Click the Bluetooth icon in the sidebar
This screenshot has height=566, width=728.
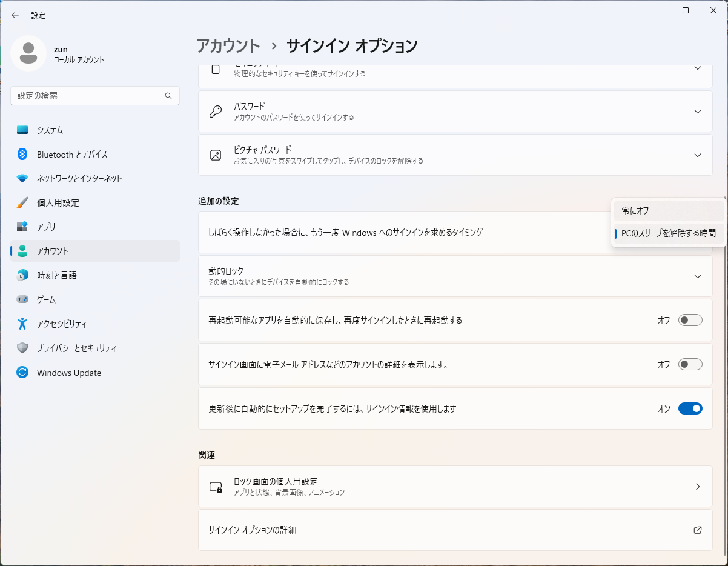22,155
